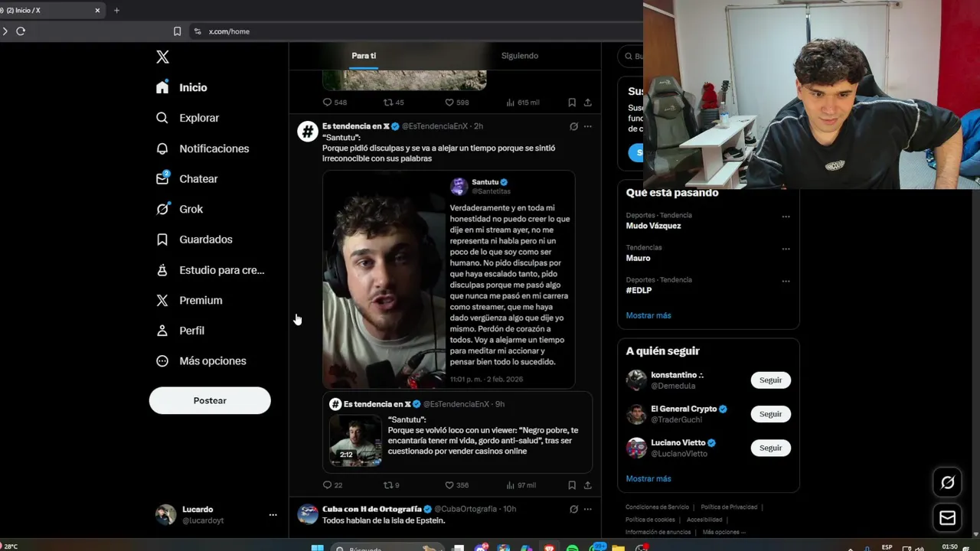
Task: Open Condiciones de Servicio link
Action: [657, 507]
